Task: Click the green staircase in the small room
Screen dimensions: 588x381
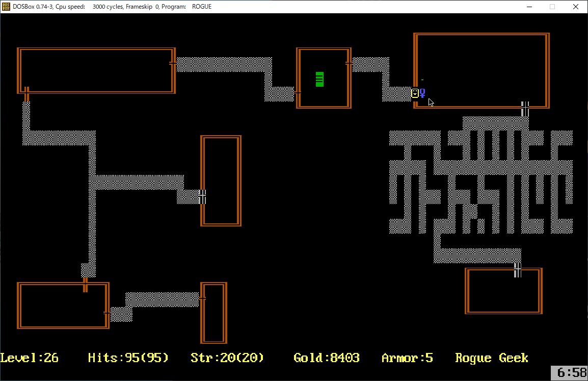Action: pos(319,79)
